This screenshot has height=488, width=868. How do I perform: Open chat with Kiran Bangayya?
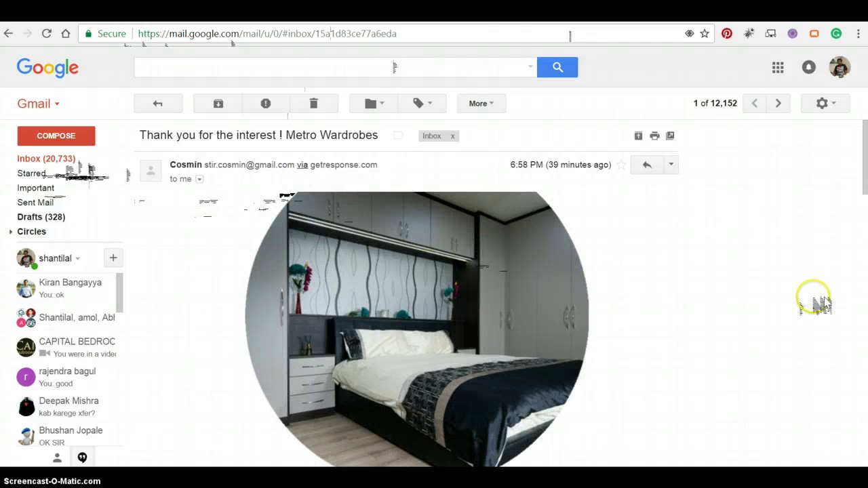66,288
